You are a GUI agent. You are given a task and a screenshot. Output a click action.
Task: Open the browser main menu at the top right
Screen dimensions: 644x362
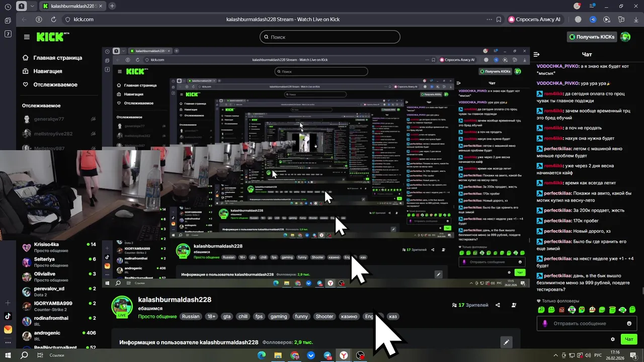coord(592,6)
